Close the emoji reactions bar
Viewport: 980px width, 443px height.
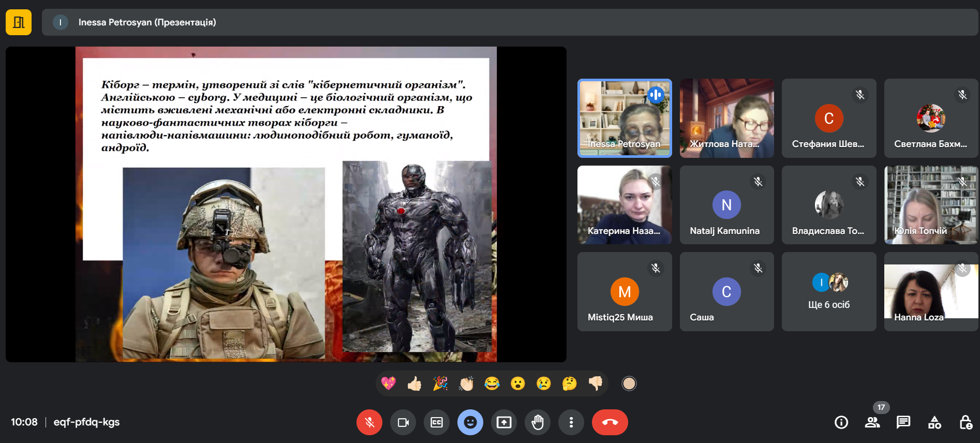click(470, 422)
